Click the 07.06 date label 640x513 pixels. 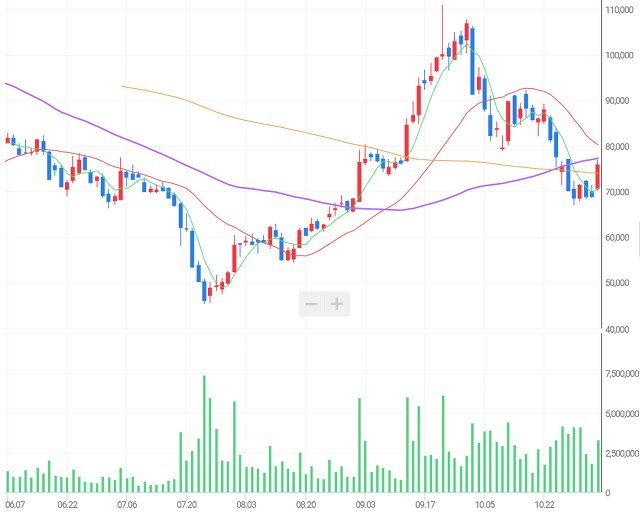click(x=127, y=505)
